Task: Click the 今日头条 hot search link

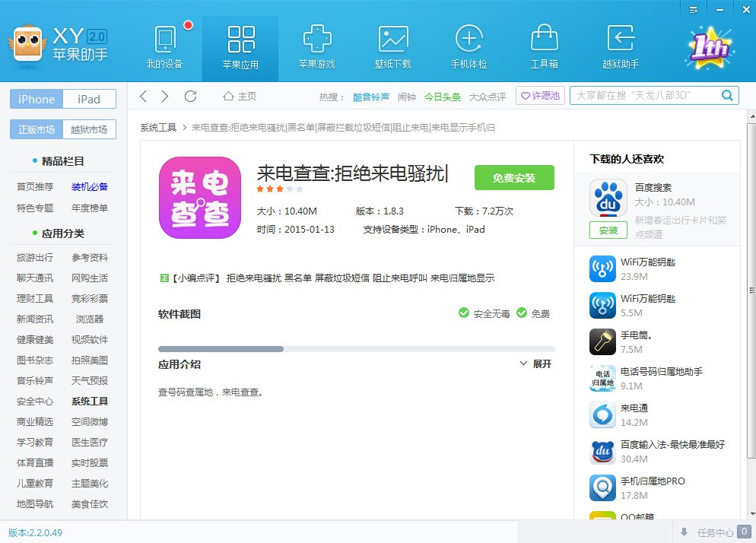Action: click(442, 97)
